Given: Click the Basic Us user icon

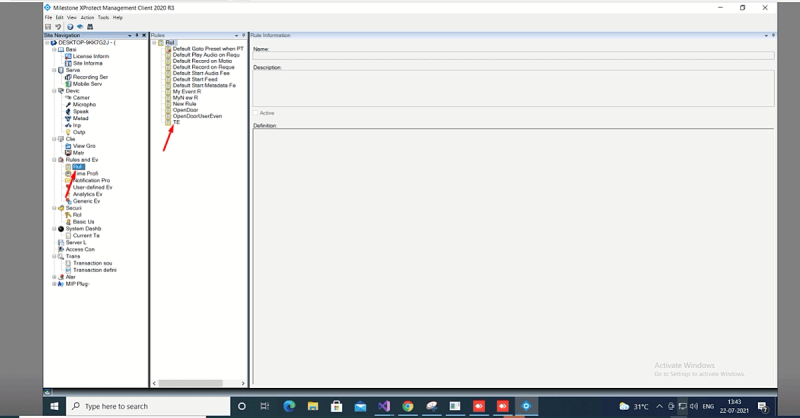Looking at the screenshot, I should [x=68, y=222].
